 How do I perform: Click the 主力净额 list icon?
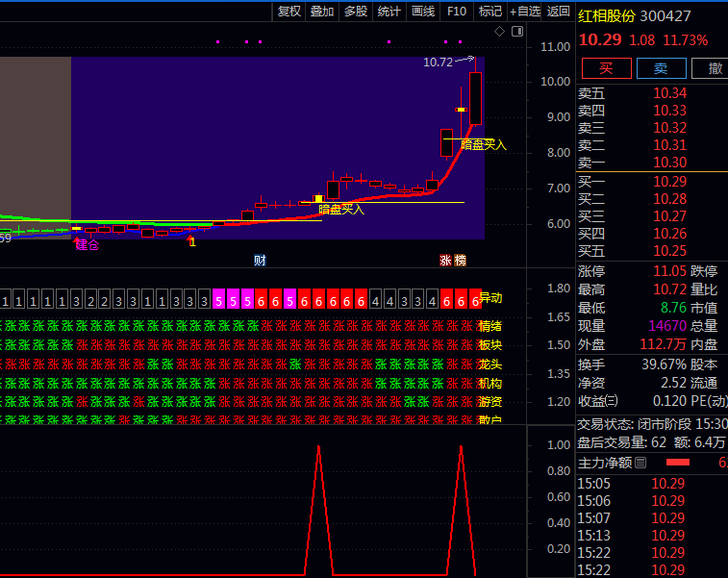(640, 463)
